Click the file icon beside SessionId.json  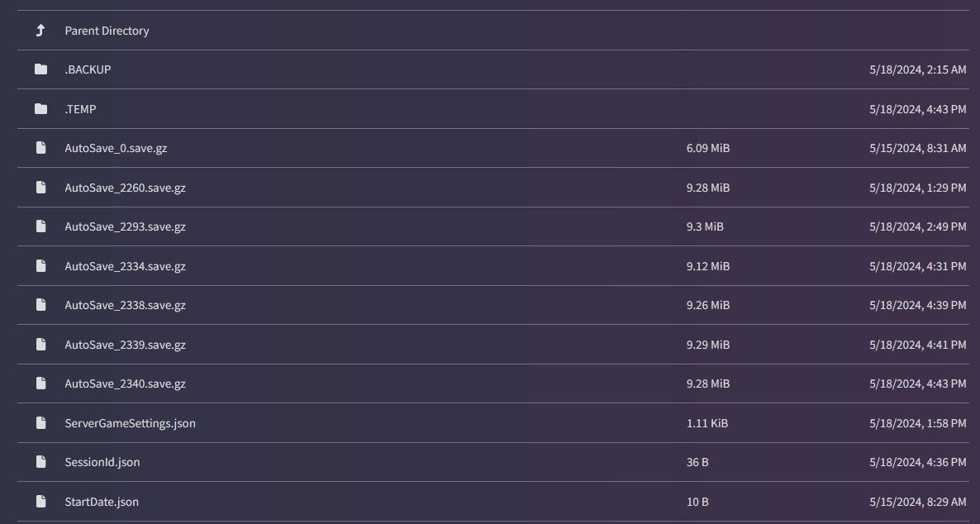[40, 461]
